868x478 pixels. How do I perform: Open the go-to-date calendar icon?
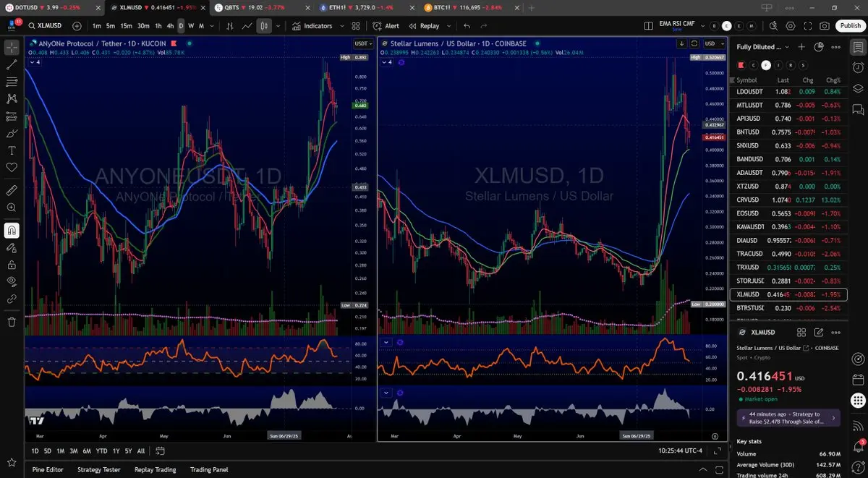click(x=161, y=451)
